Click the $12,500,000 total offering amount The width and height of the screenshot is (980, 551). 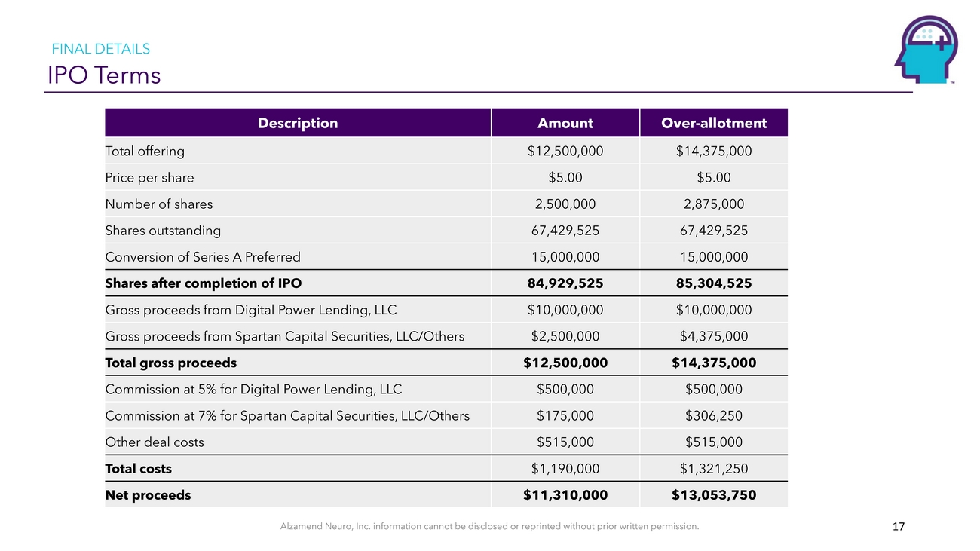(565, 151)
